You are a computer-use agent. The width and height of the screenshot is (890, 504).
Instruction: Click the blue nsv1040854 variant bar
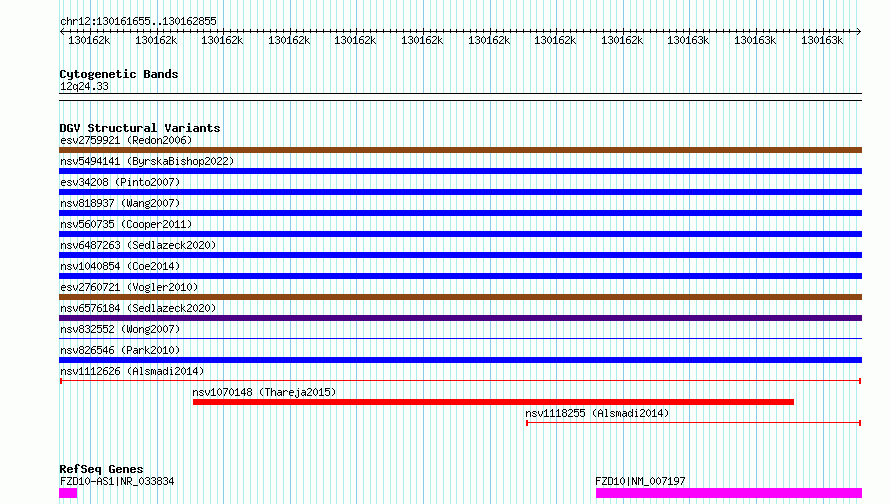[460, 276]
